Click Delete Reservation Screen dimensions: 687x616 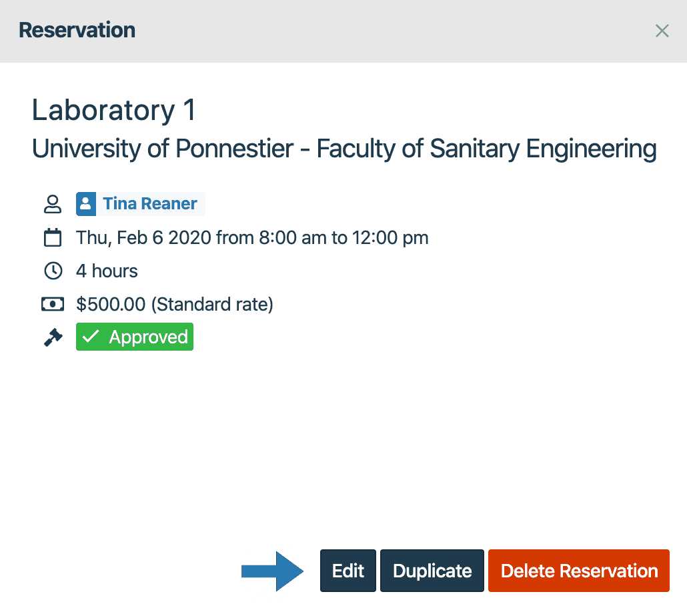(x=578, y=571)
